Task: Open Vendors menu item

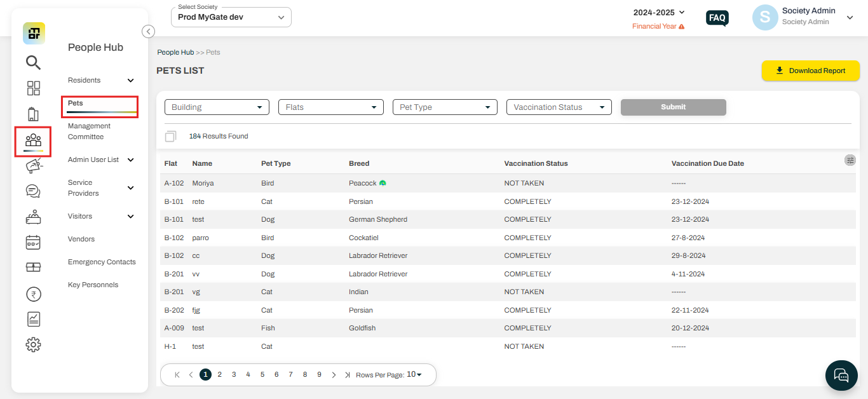Action: pyautogui.click(x=81, y=239)
